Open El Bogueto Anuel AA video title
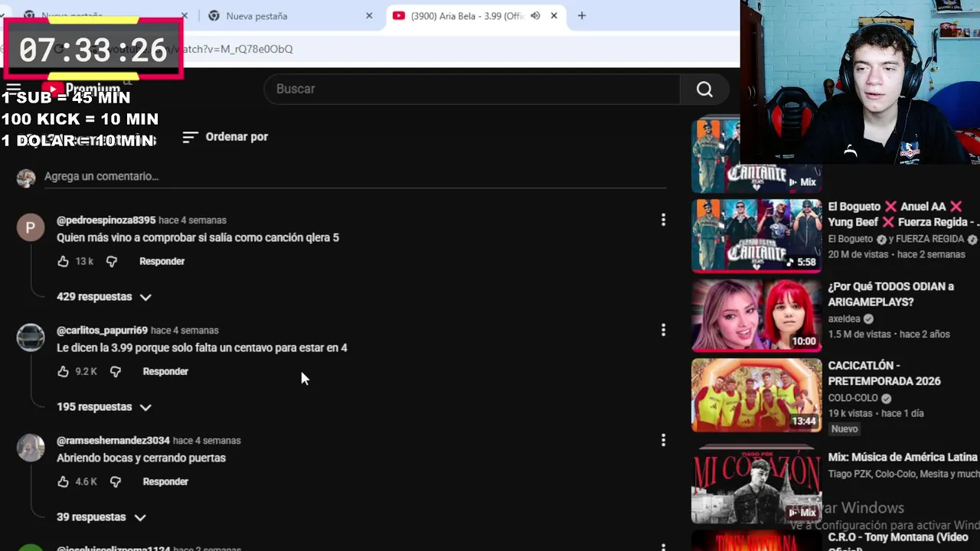980x551 pixels. 903,214
